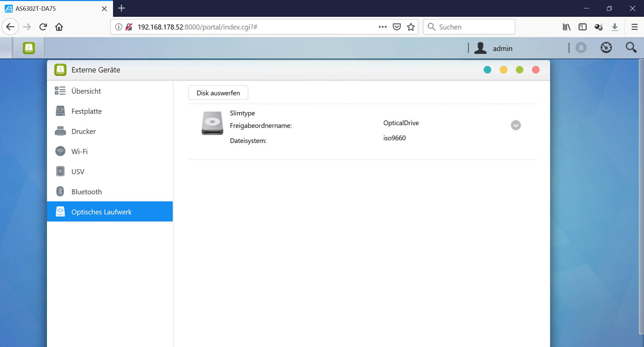Click the ADM search magnifier icon
The image size is (644, 347).
click(x=631, y=48)
